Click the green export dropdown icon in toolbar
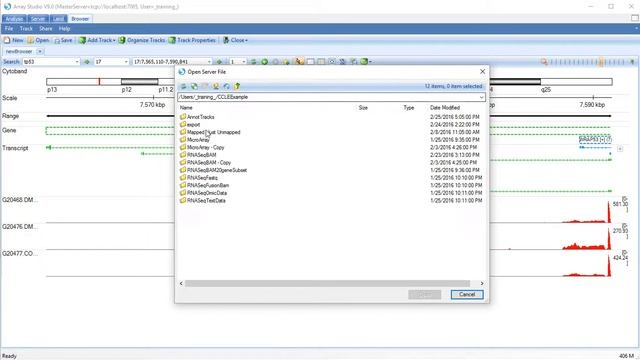The image size is (640, 360). pos(365,62)
